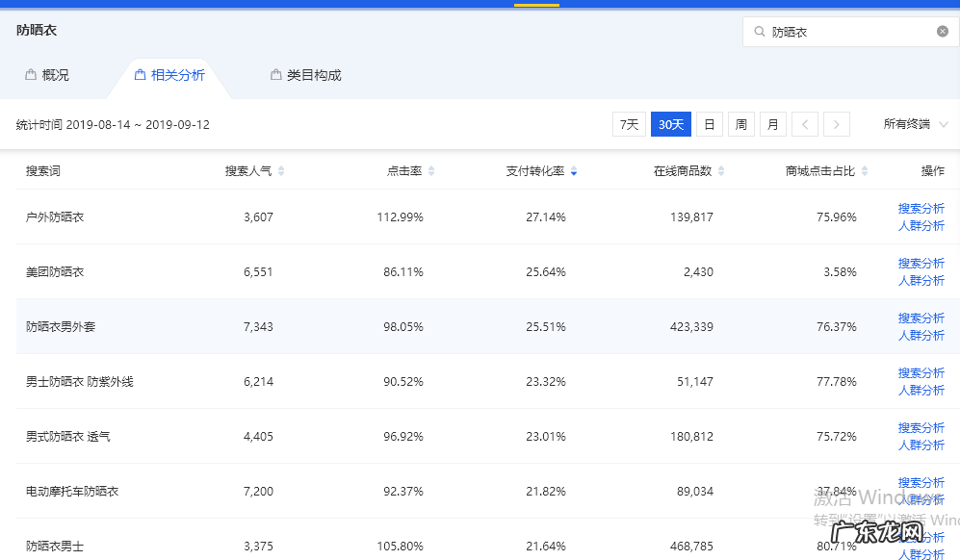Viewport: 960px width, 560px height.
Task: Go to previous period with the left arrow icon
Action: [x=806, y=124]
